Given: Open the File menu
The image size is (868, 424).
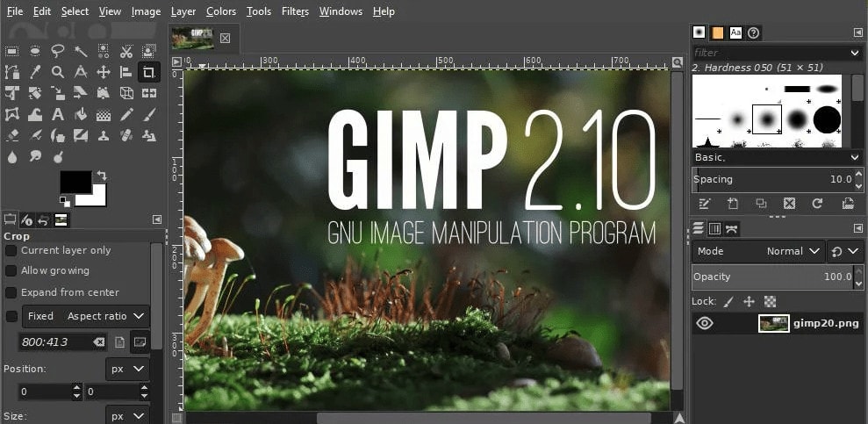Looking at the screenshot, I should tap(15, 11).
